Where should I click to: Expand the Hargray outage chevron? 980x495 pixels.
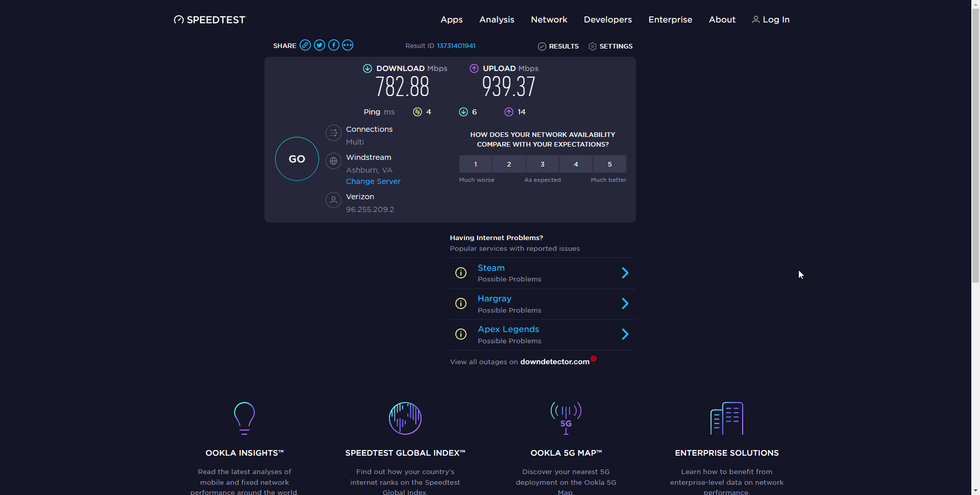pyautogui.click(x=625, y=303)
